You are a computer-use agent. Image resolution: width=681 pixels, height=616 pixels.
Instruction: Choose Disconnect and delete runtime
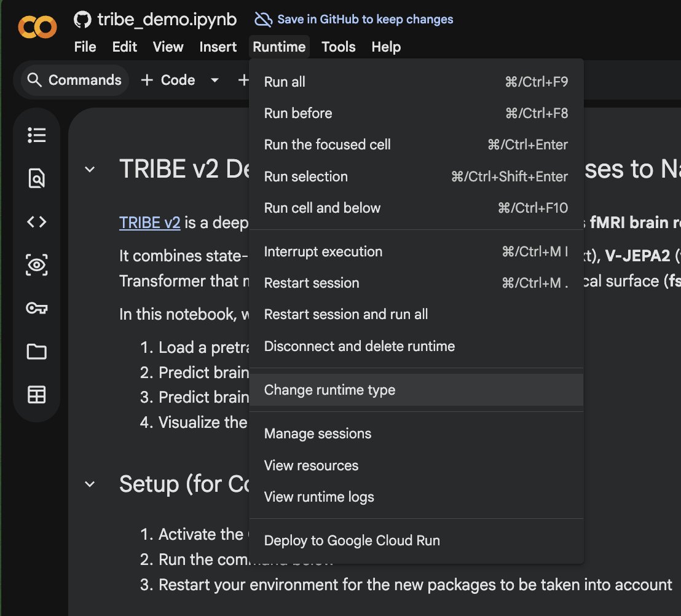(x=359, y=346)
